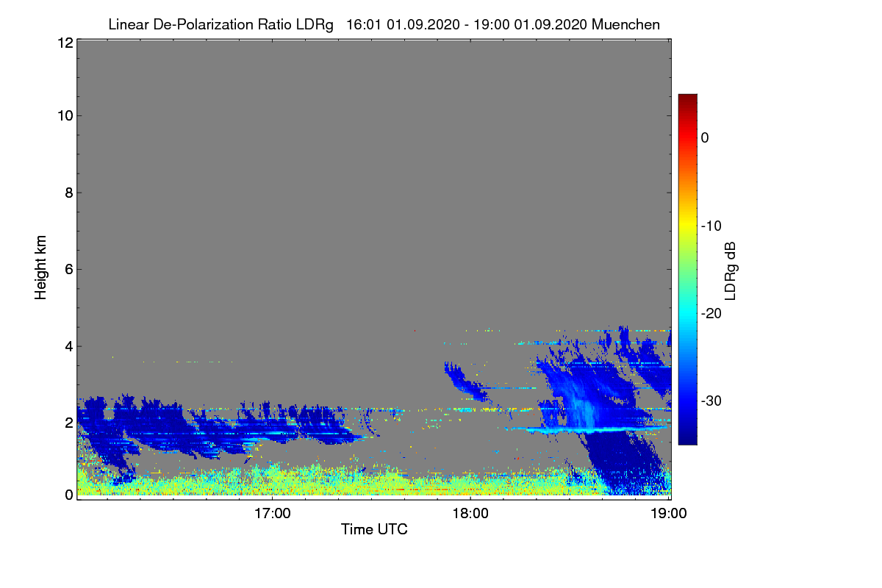The image size is (882, 588).
Task: Click the height axis label 2
Action: pos(69,423)
